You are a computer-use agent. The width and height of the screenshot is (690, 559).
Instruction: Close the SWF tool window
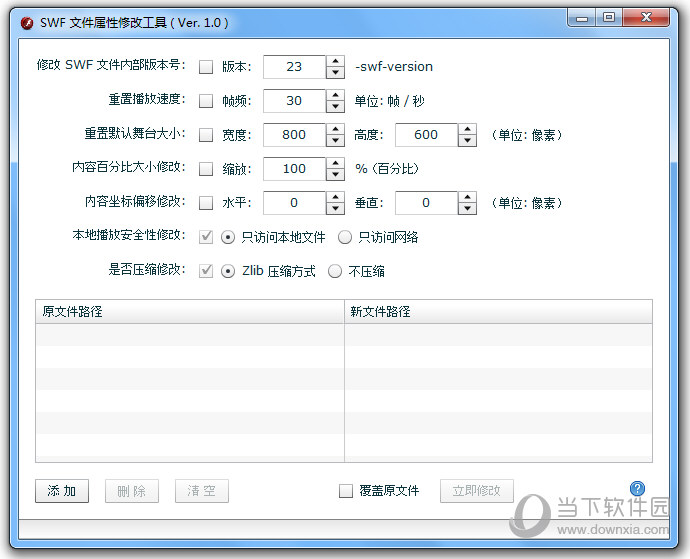646,18
